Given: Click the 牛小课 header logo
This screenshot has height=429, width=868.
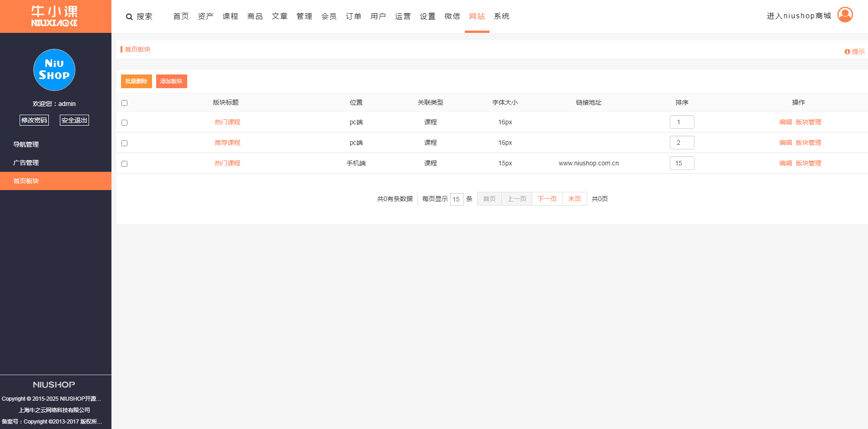Looking at the screenshot, I should (x=54, y=16).
